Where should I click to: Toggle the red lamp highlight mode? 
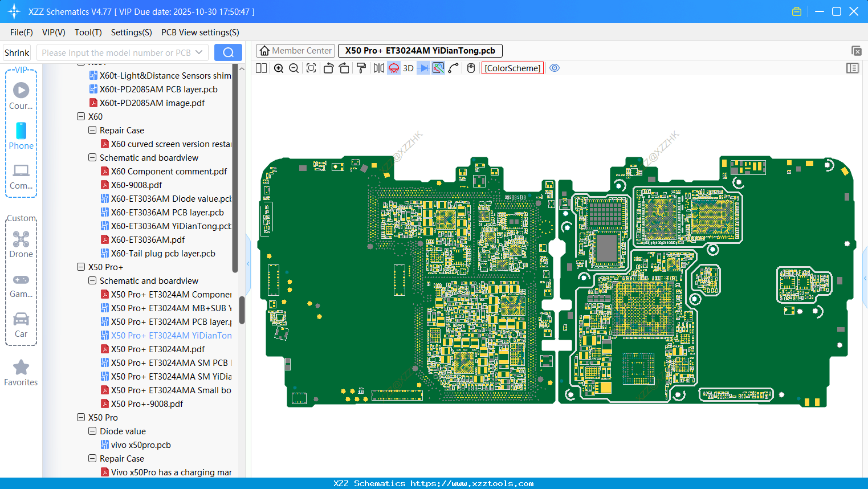(394, 68)
